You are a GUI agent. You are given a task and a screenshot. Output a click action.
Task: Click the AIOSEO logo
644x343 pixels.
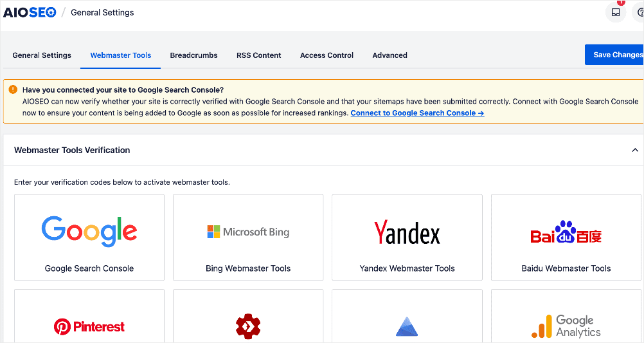(30, 12)
